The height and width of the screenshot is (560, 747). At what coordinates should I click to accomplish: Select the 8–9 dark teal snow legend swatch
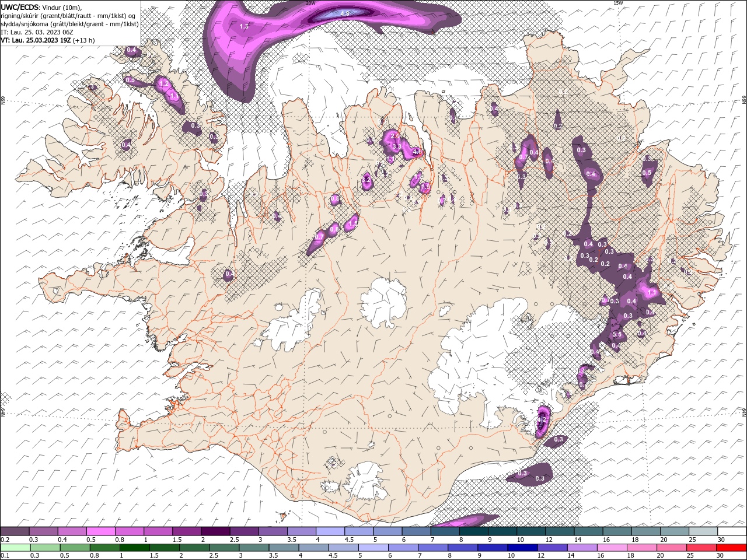point(473,531)
